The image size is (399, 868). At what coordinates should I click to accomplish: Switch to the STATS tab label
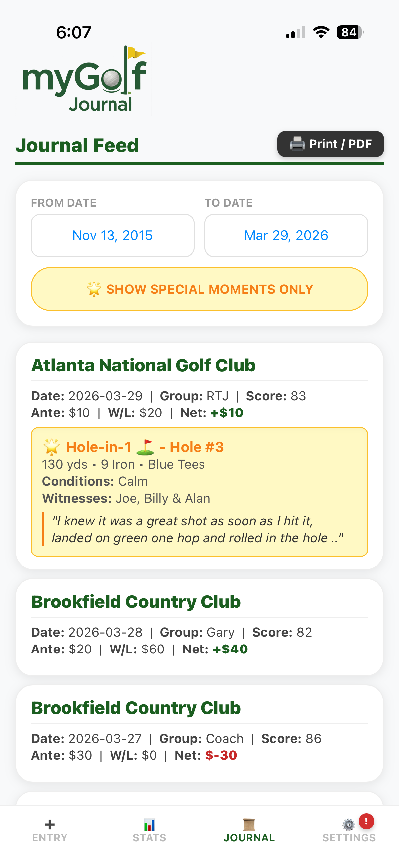(149, 838)
